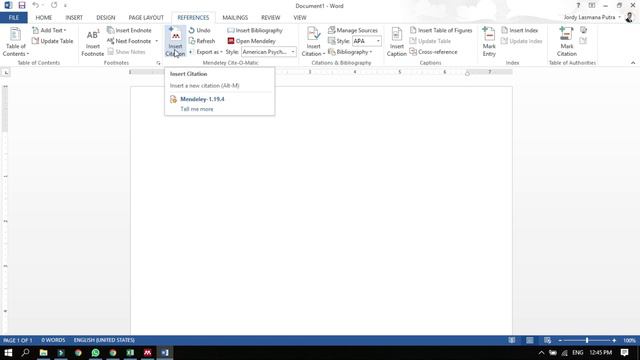Click the Mendeley Undo button
The image size is (640, 360).
[200, 30]
